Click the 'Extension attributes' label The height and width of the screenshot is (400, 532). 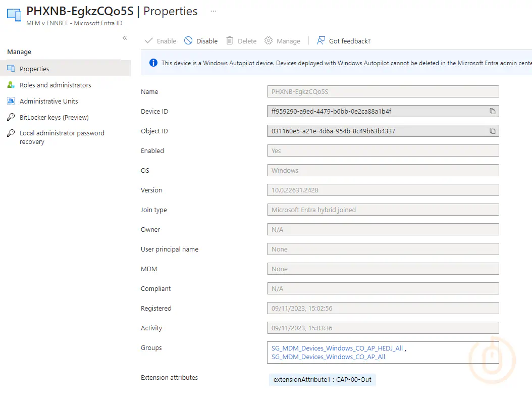(169, 378)
